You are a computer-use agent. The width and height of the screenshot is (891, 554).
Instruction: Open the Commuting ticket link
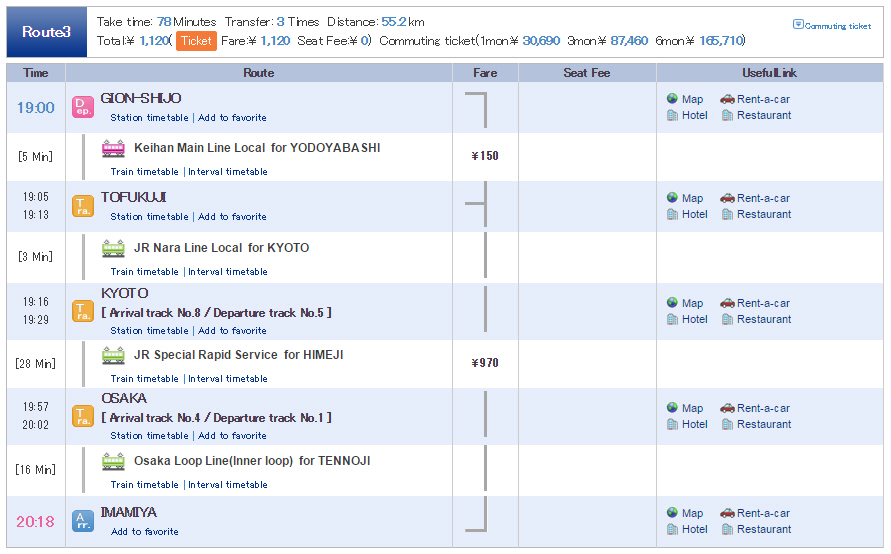(x=838, y=26)
